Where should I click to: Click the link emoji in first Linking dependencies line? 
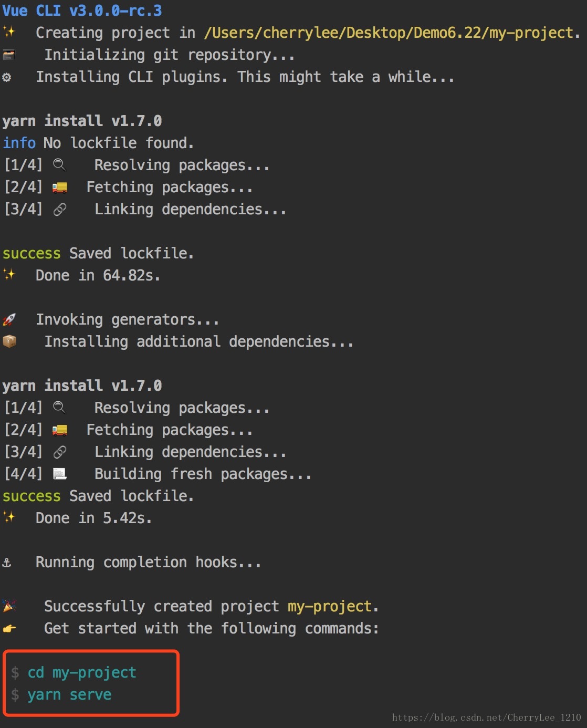(x=60, y=210)
